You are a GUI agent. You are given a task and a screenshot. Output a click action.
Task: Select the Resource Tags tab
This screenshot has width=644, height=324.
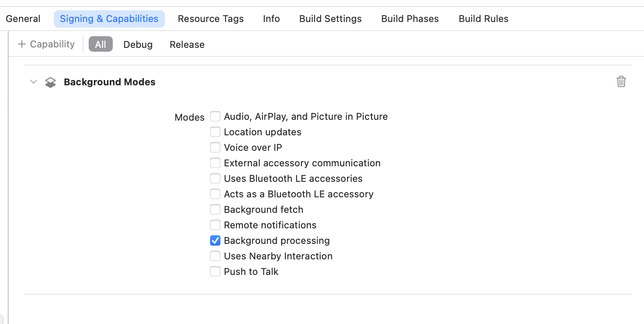pyautogui.click(x=211, y=19)
